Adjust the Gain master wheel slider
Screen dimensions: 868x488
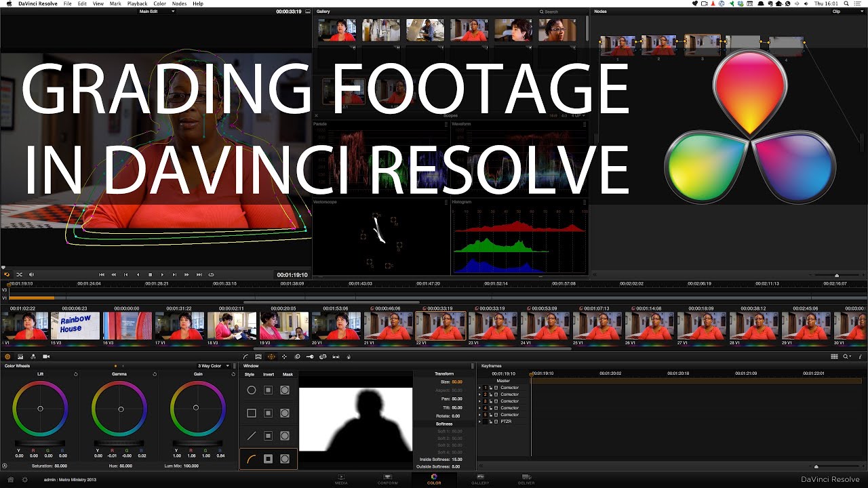[x=197, y=443]
